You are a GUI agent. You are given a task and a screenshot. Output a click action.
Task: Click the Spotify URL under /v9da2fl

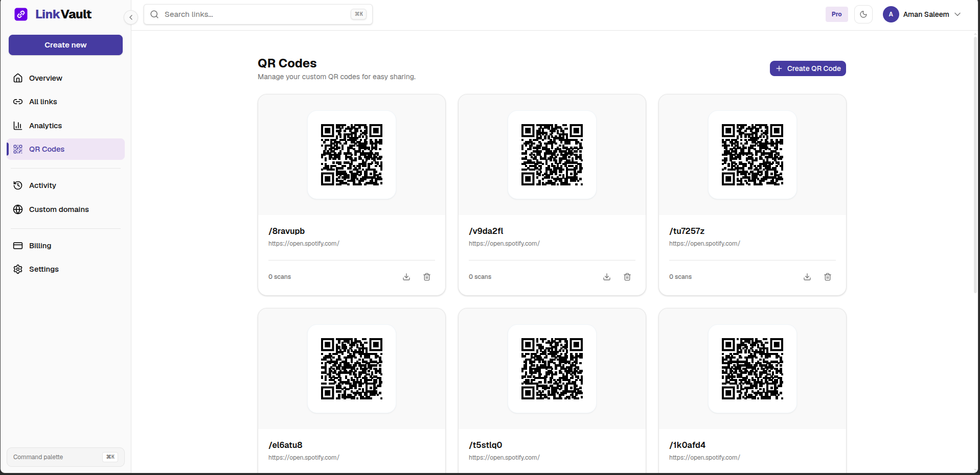pyautogui.click(x=504, y=244)
